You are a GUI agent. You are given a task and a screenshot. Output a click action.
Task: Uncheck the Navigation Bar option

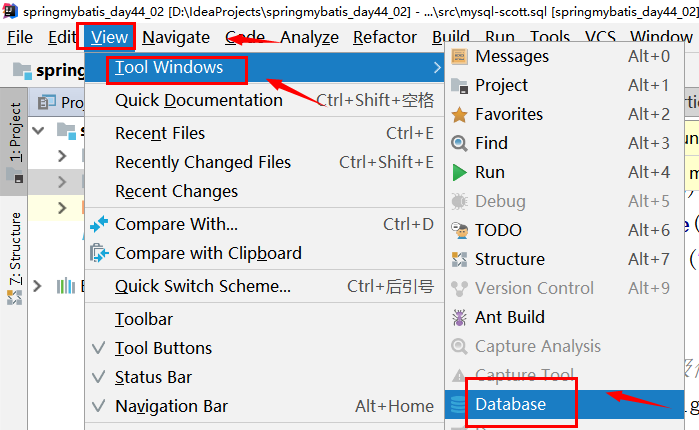(98, 407)
